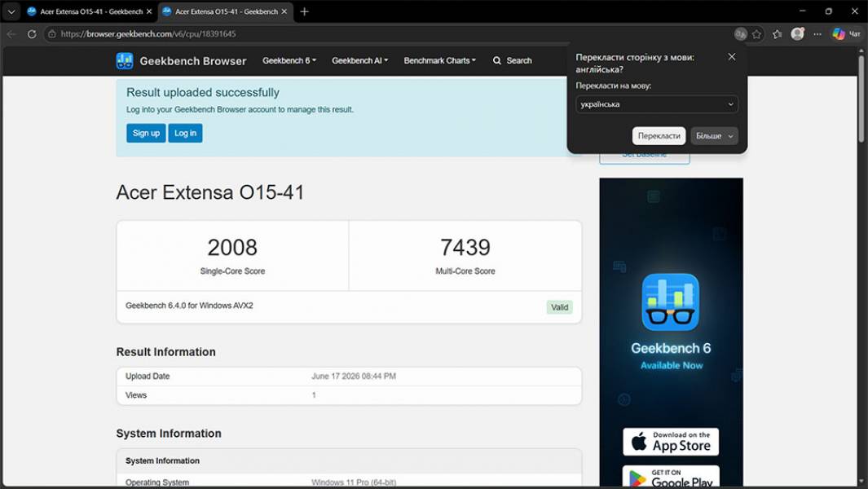Viewport: 868px width, 489px height.
Task: Bookmark page with the star icon
Action: 756,34
